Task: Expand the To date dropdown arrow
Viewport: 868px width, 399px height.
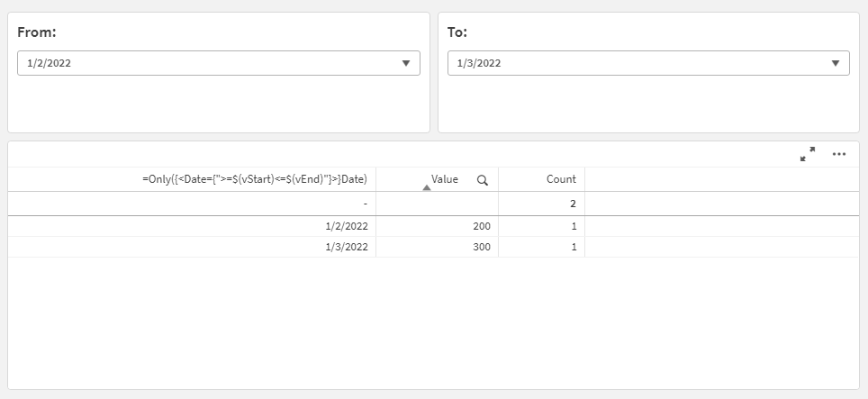Action: click(x=836, y=63)
